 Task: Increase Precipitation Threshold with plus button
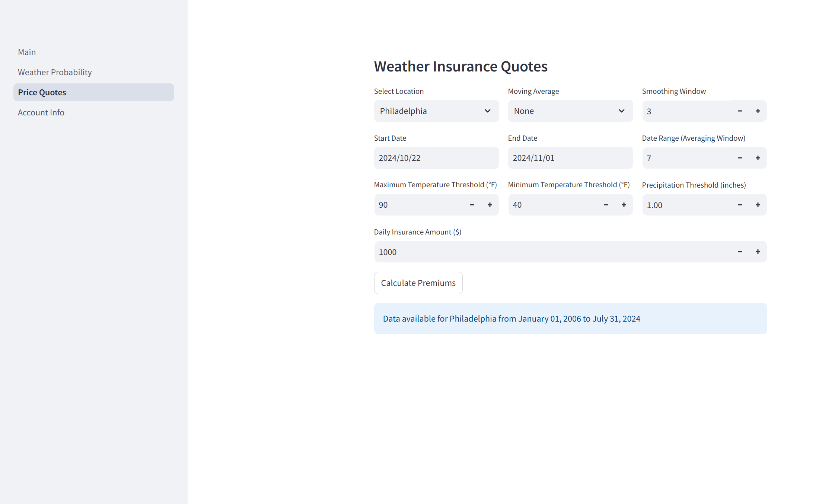coord(758,205)
